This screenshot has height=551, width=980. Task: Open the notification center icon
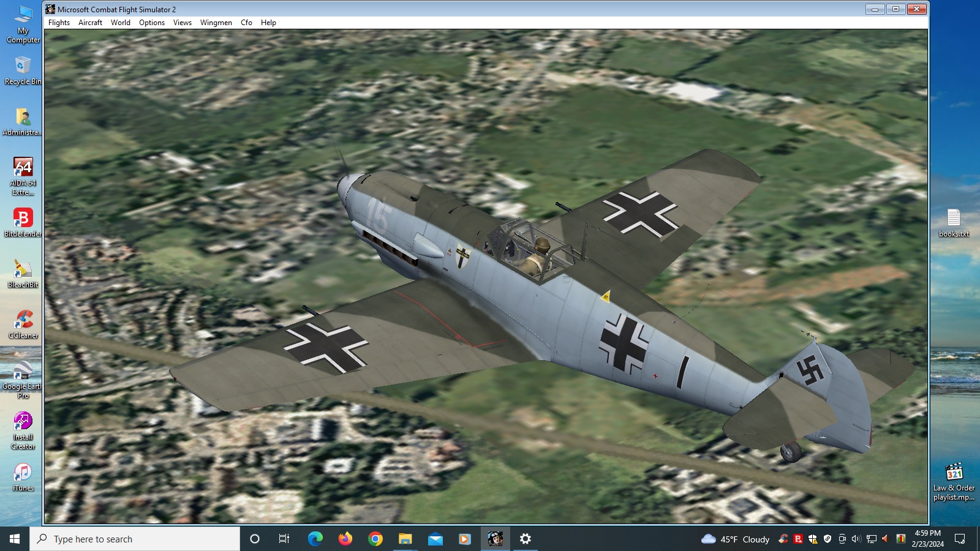coord(960,539)
